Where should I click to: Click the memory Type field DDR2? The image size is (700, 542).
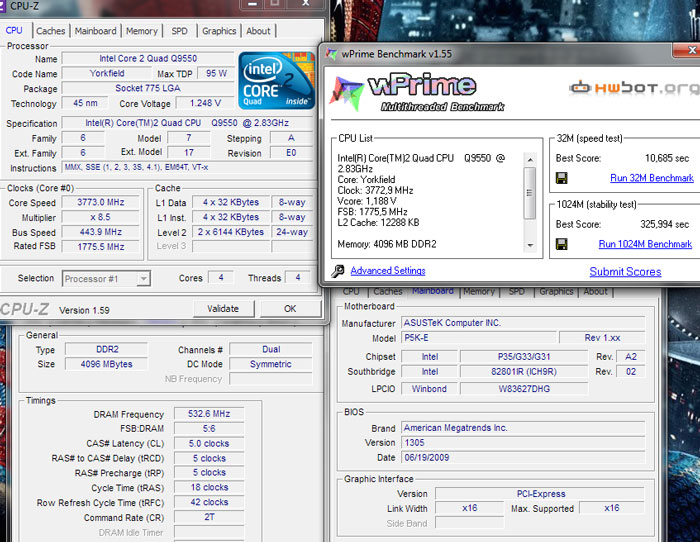(107, 349)
